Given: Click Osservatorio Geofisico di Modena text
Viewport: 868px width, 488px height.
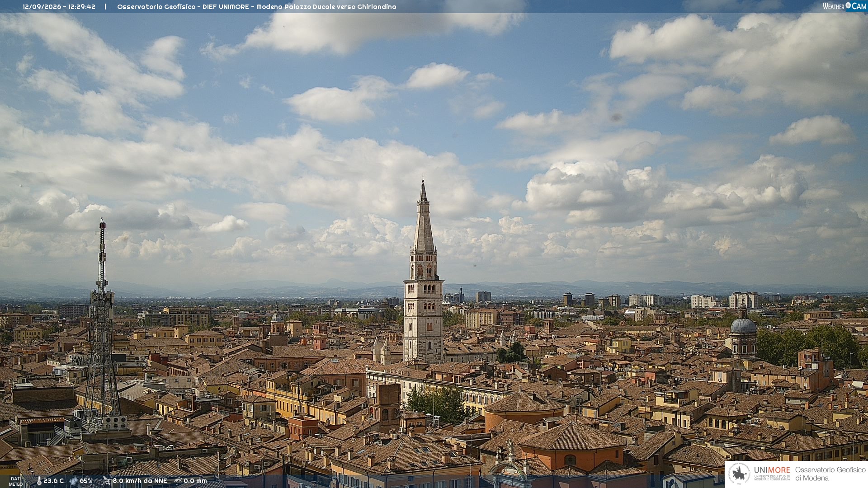Looking at the screenshot, I should click(830, 474).
